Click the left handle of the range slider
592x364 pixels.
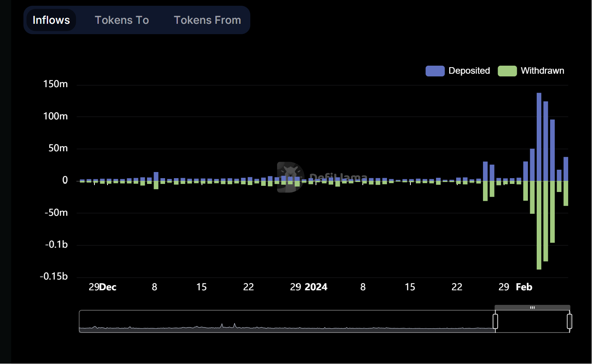(495, 321)
